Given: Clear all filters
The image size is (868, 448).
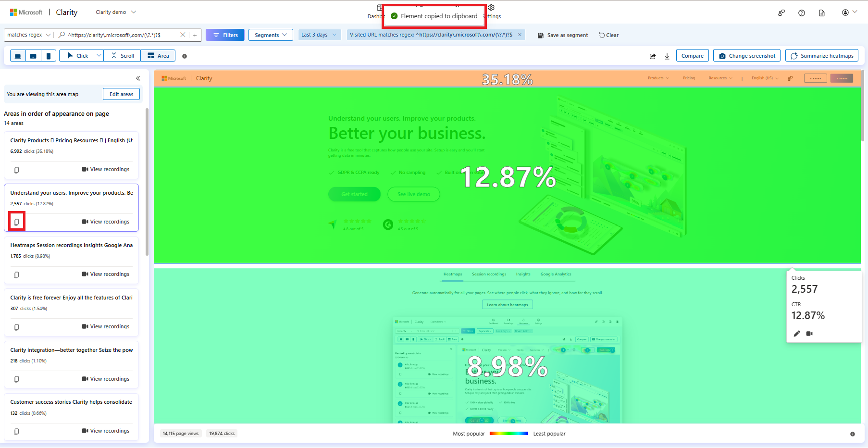Looking at the screenshot, I should coord(608,35).
